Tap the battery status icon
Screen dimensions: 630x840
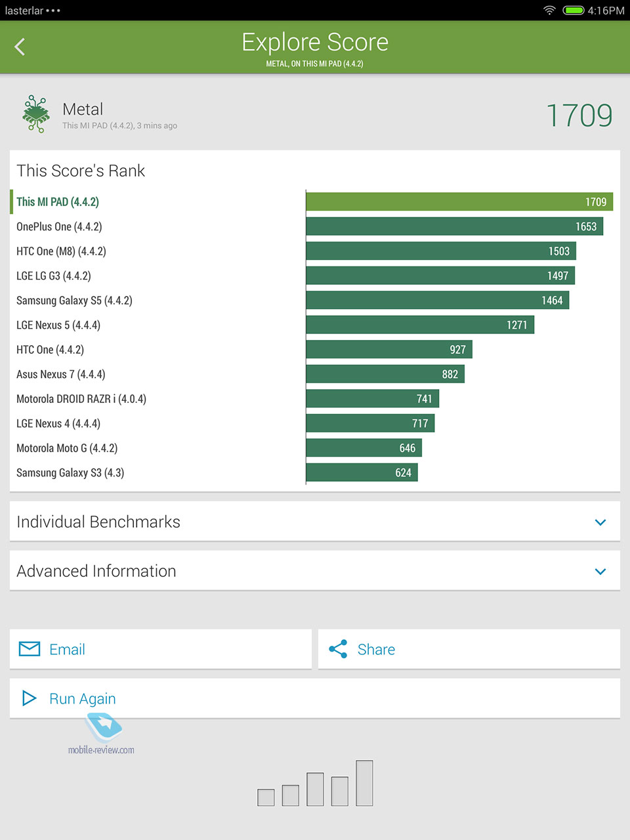pos(574,10)
